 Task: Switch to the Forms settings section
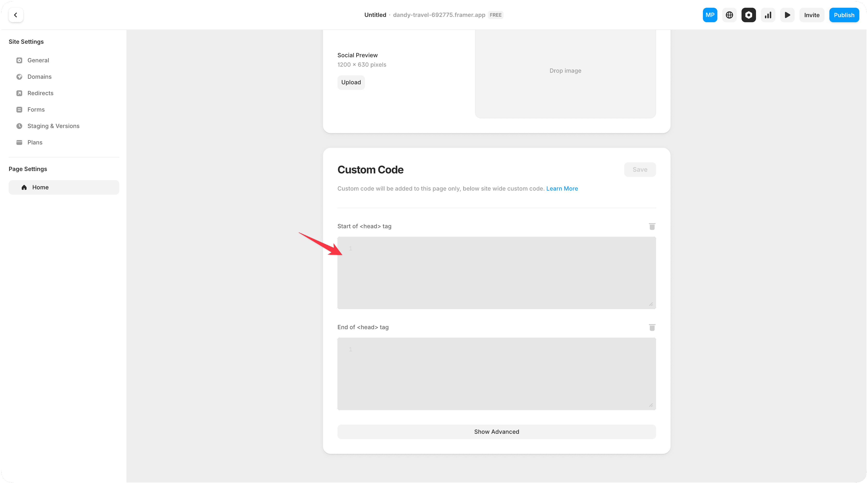[36, 109]
